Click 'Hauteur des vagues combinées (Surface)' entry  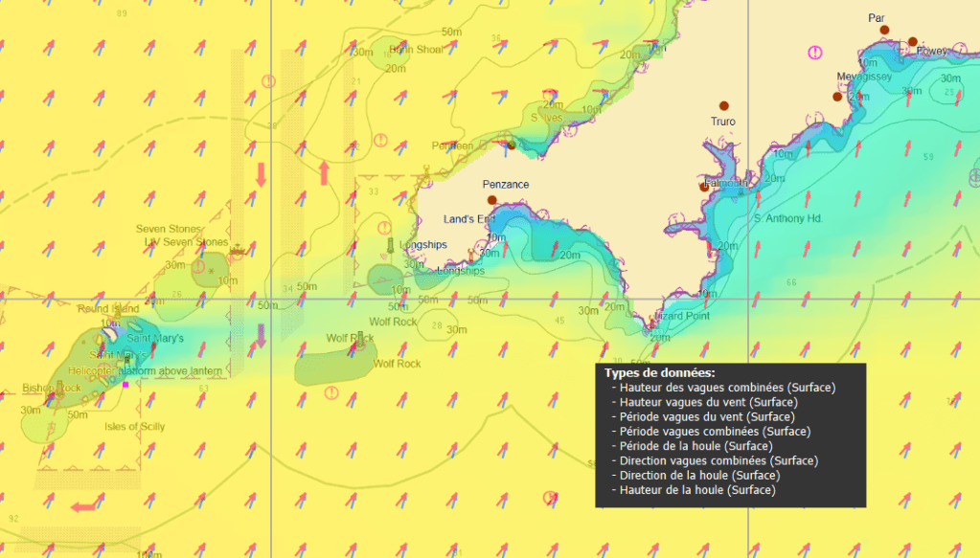727,388
